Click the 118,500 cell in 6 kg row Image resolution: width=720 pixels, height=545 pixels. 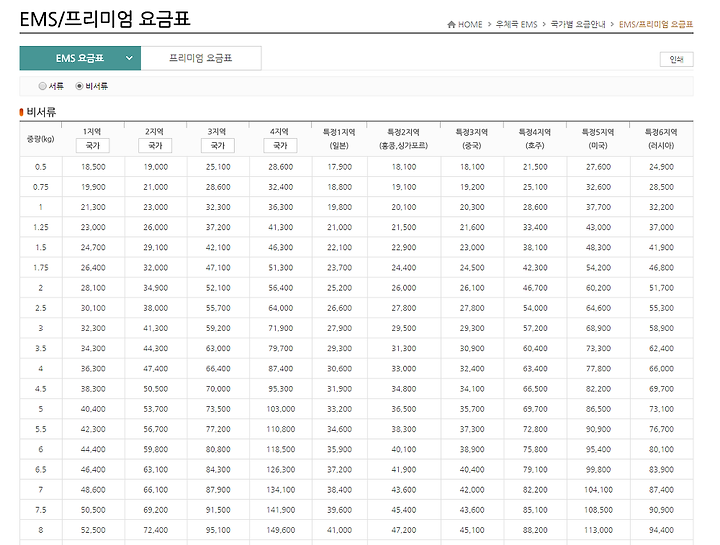coord(281,449)
